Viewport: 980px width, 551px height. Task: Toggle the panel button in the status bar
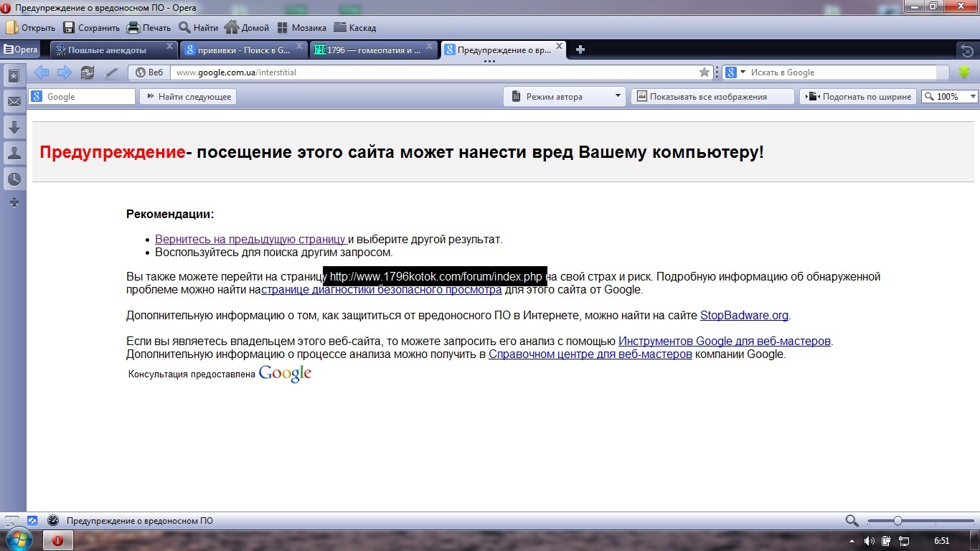tap(12, 521)
